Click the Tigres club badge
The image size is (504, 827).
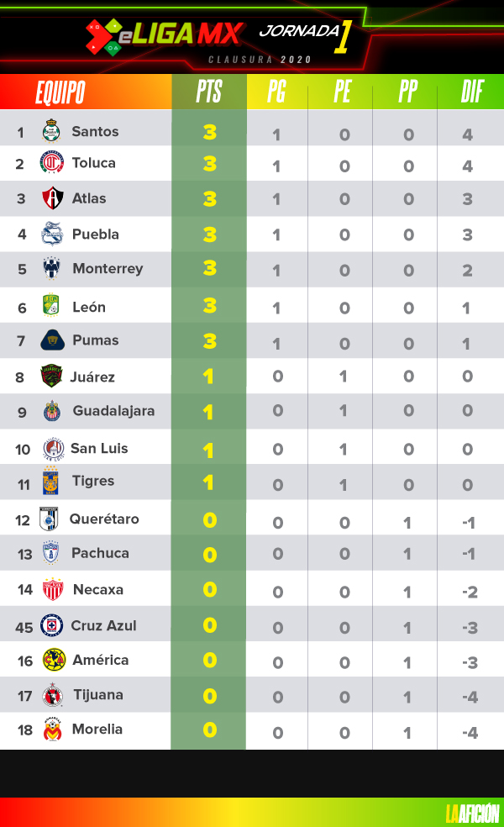coord(50,481)
